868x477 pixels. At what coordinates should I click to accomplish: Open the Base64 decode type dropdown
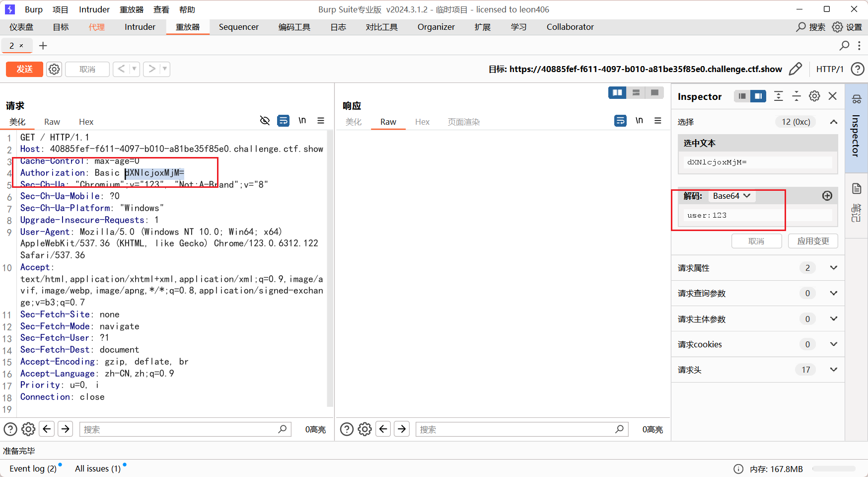(x=731, y=196)
